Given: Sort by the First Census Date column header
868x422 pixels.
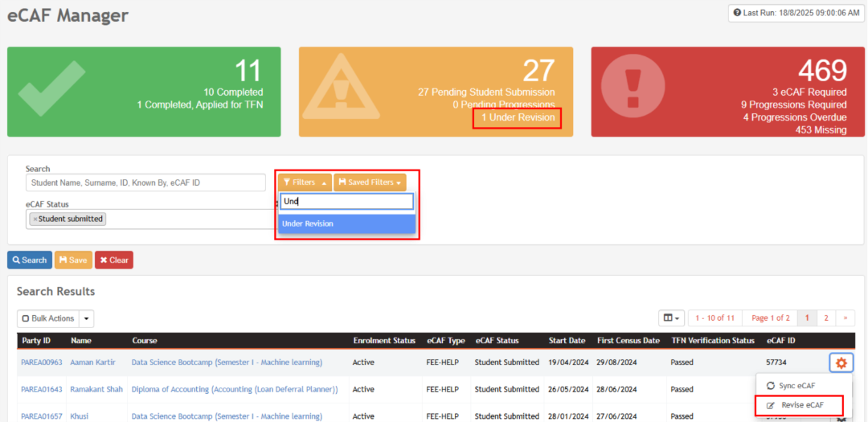Looking at the screenshot, I should (x=628, y=341).
